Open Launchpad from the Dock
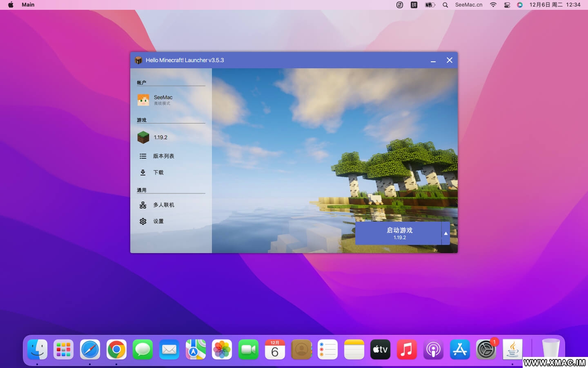This screenshot has height=368, width=588. tap(64, 350)
